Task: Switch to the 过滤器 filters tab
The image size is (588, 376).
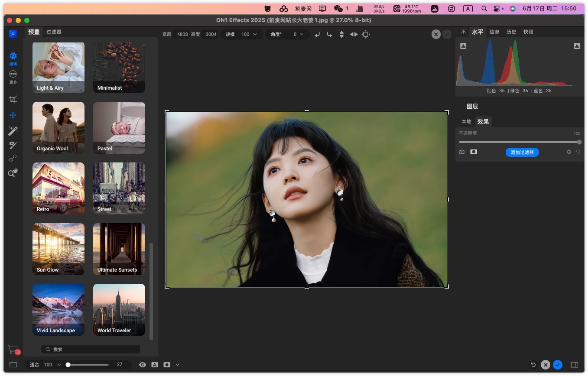Action: point(54,32)
